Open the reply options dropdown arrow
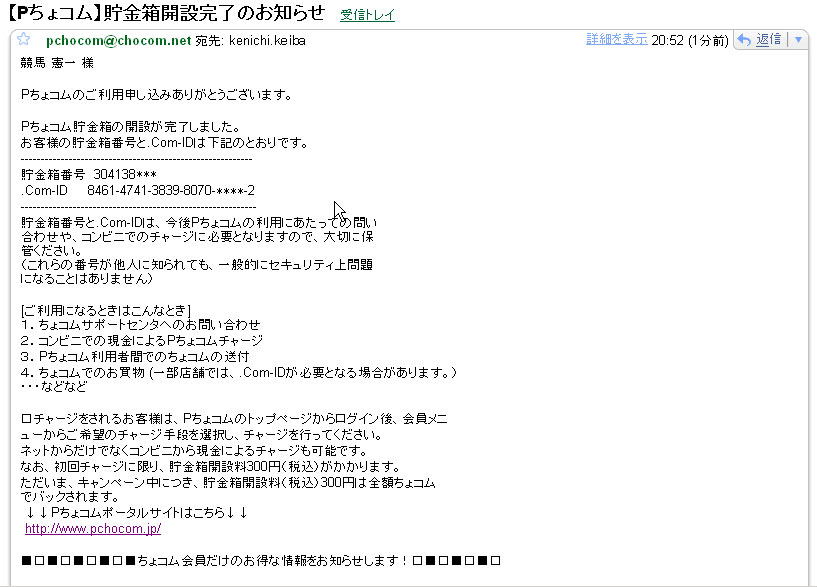 click(x=798, y=40)
